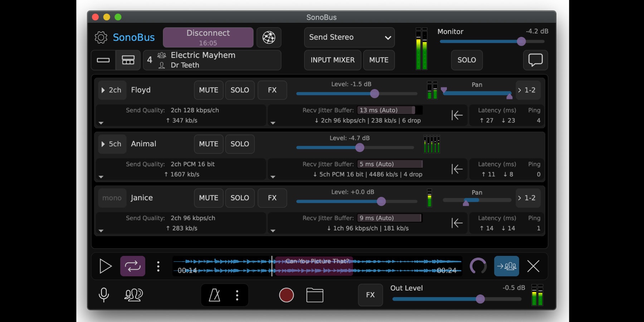Adjust the Monitor level slider
644x322 pixels.
click(x=521, y=42)
